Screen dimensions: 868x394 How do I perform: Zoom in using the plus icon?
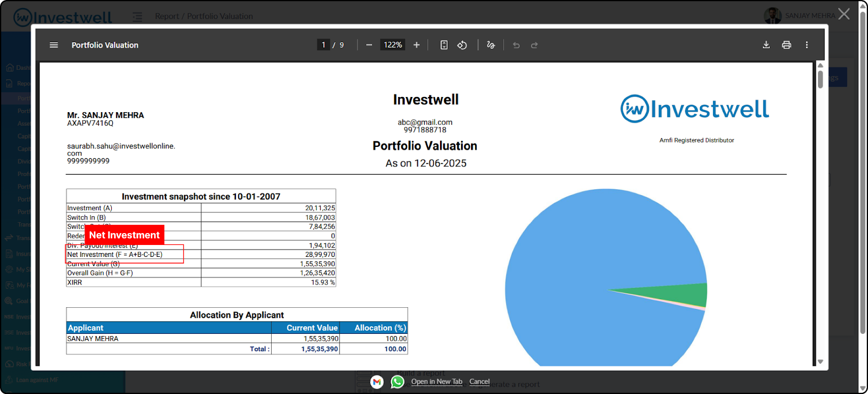pyautogui.click(x=417, y=45)
